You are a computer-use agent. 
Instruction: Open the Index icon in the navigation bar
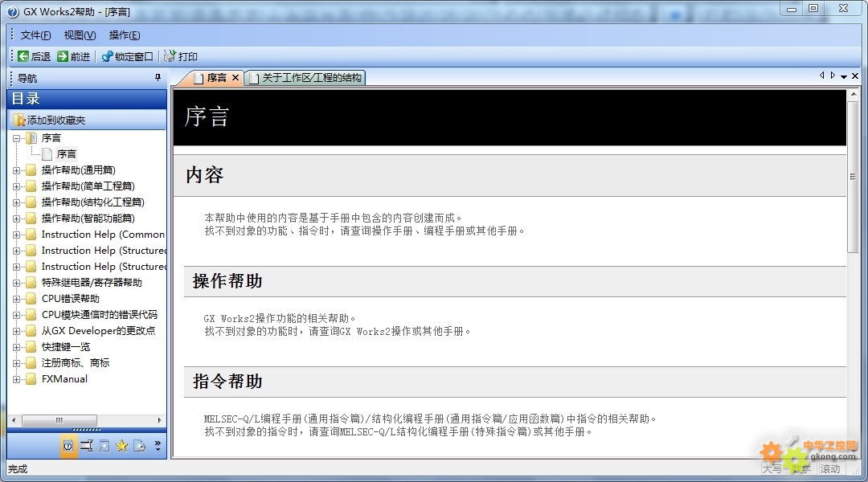pyautogui.click(x=86, y=446)
